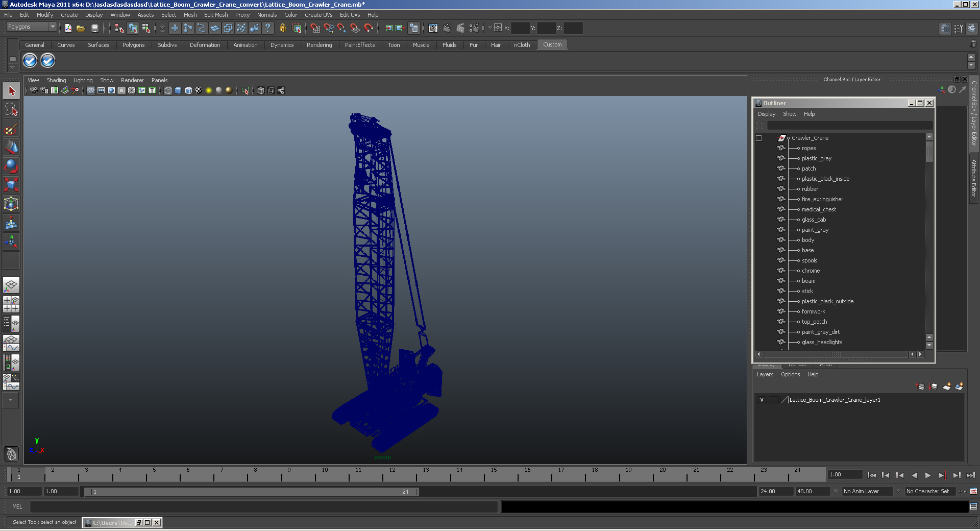
Task: Open the Edit Mesh menu
Action: (x=216, y=15)
